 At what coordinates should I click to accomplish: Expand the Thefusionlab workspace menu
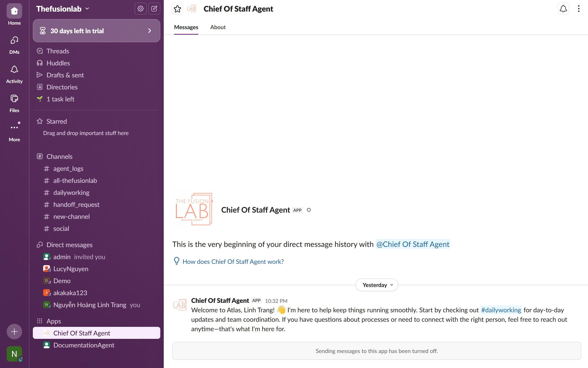(x=63, y=9)
